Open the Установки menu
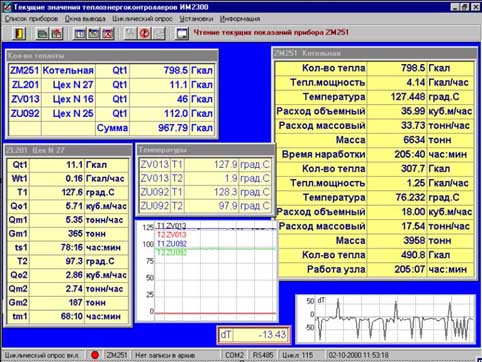This screenshot has height=362, width=482. [196, 19]
